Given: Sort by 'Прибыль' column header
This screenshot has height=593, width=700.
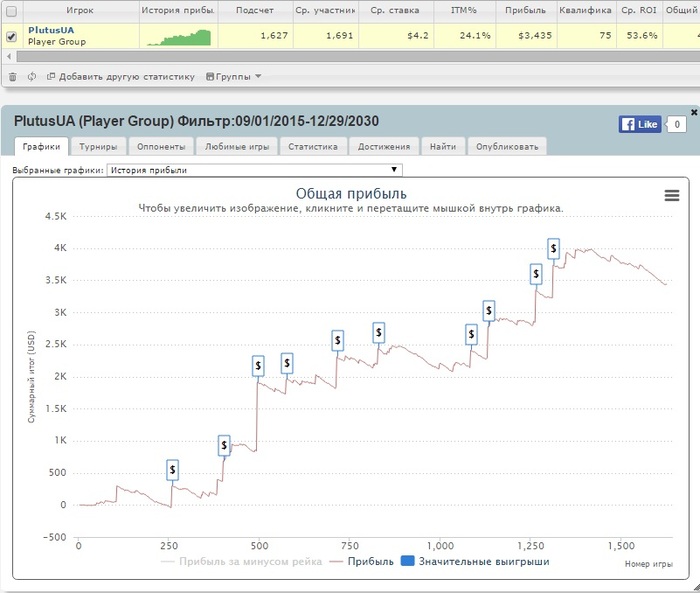Looking at the screenshot, I should pos(525,10).
